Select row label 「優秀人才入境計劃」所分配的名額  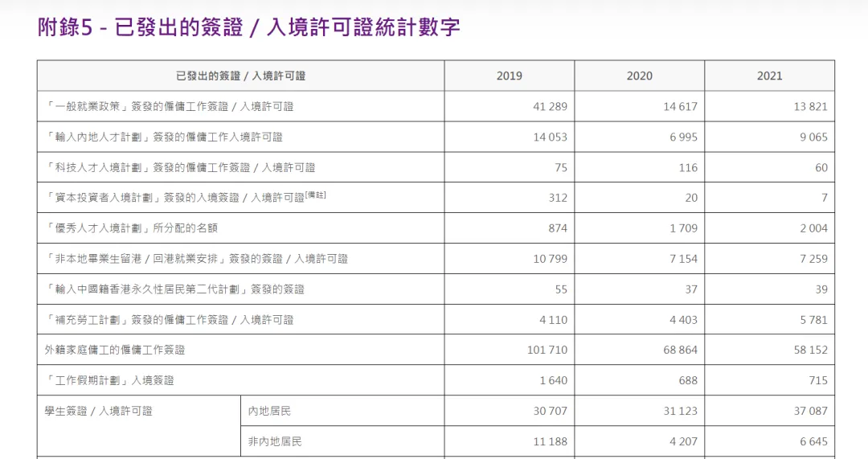(x=131, y=228)
